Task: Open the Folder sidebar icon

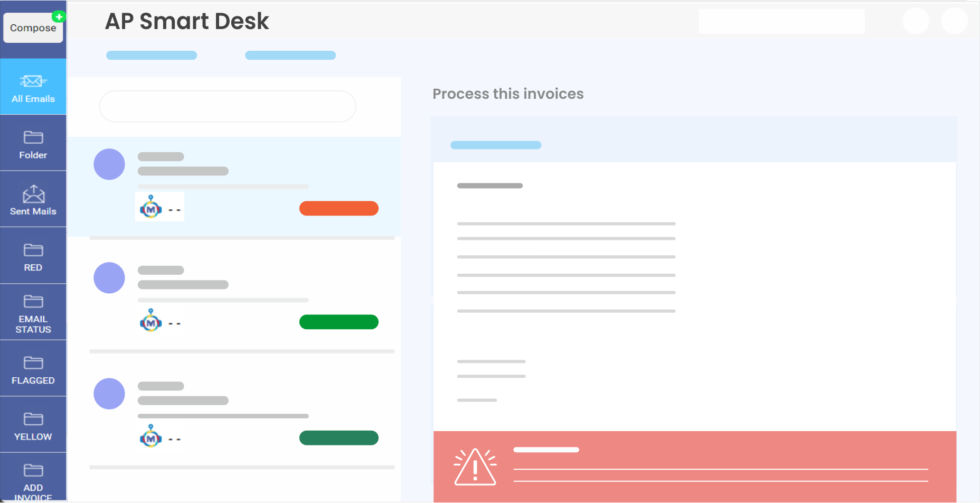Action: (x=33, y=137)
